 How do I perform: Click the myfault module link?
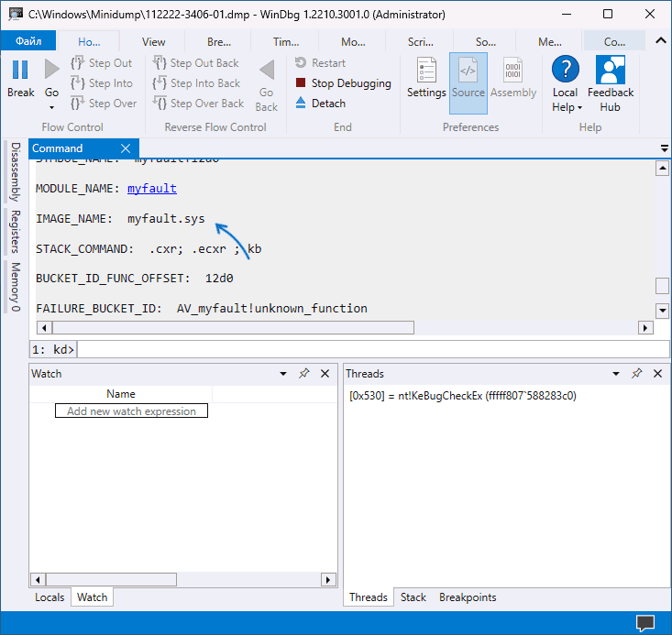pos(151,189)
